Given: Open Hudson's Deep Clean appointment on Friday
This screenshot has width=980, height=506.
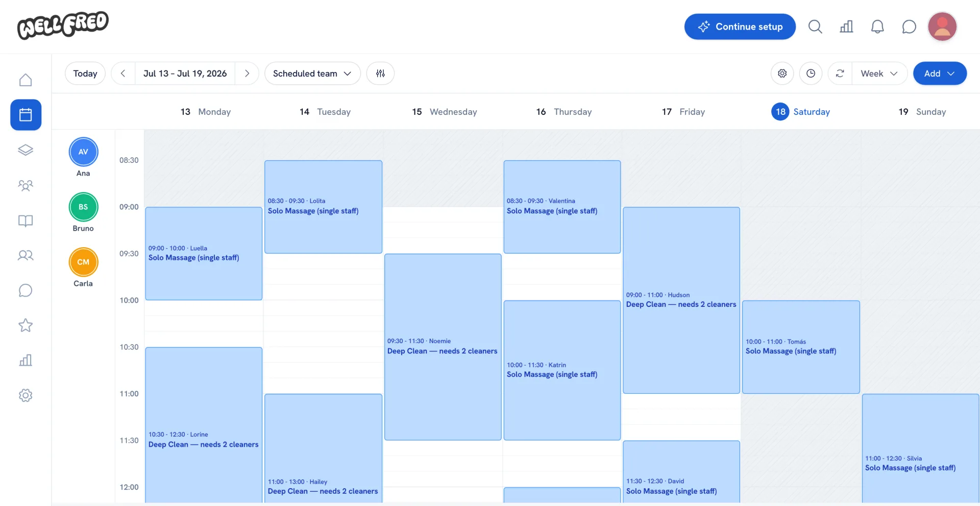Looking at the screenshot, I should [x=681, y=300].
